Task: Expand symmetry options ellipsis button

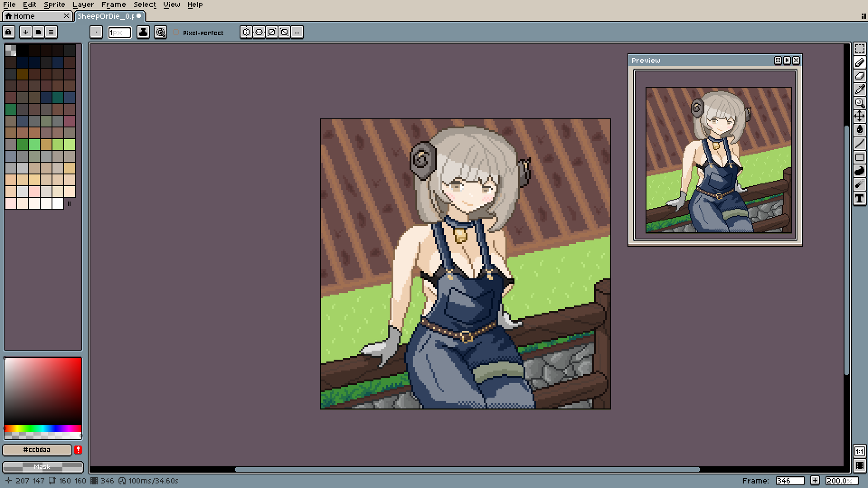Action: click(x=297, y=32)
